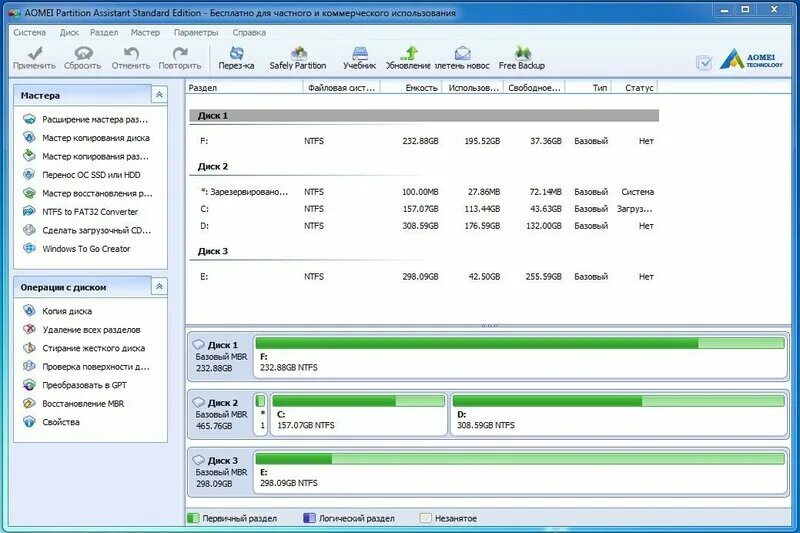Screen dimensions: 800x533
Task: Open the Система menu
Action: [x=30, y=32]
